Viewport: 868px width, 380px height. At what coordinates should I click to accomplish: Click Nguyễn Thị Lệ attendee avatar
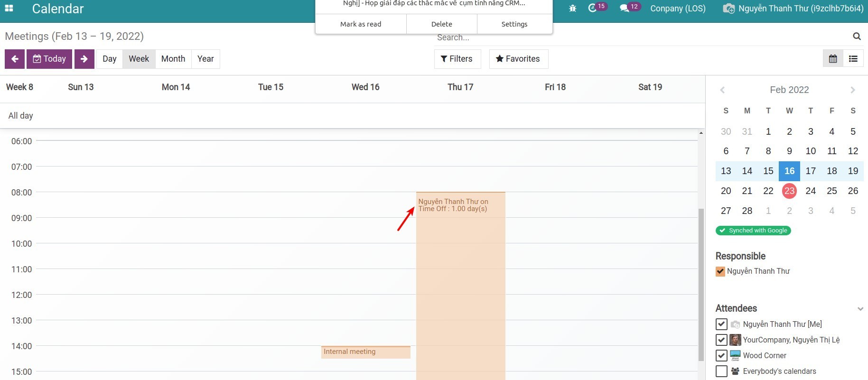[735, 340]
